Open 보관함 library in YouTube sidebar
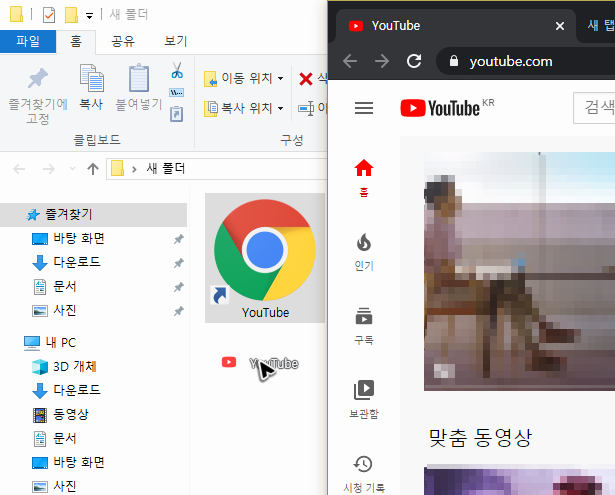Screen dimensions: 615x495 (364, 400)
